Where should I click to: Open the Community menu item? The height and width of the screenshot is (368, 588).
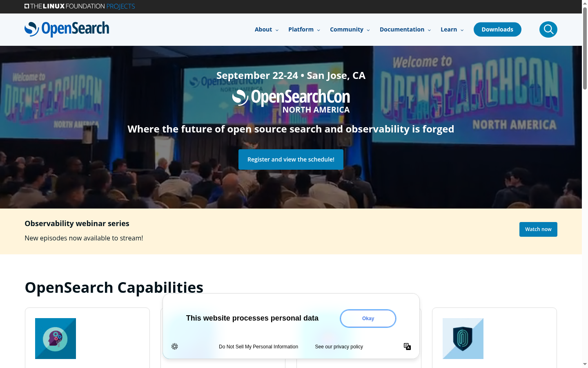pos(347,29)
